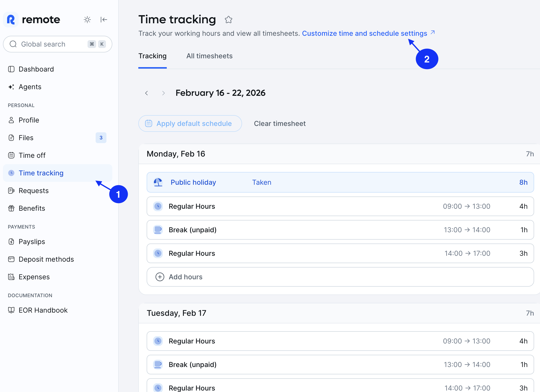Click the Benefits gift icon
540x392 pixels.
pos(11,208)
